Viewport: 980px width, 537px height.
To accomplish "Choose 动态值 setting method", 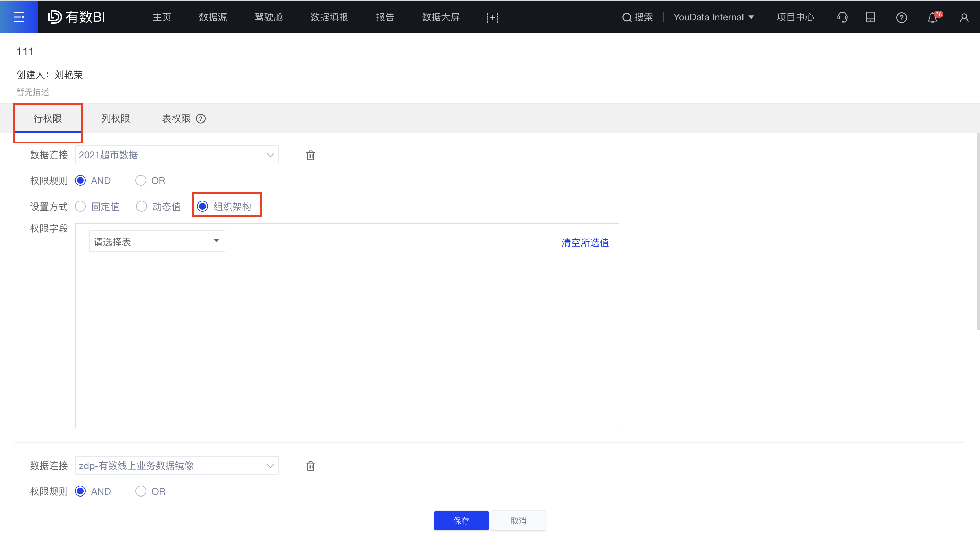I will (x=141, y=206).
